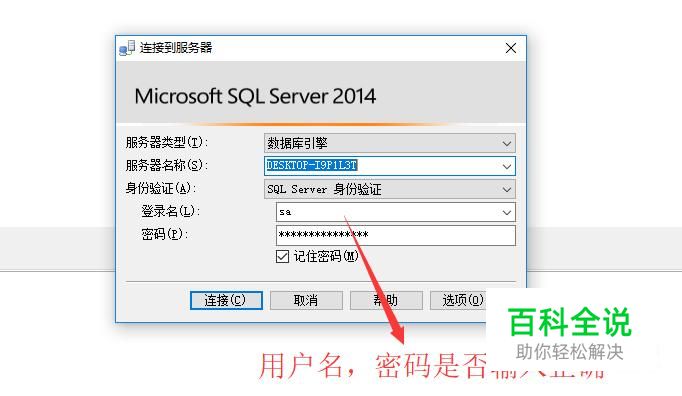
Task: Click the 连接到服务器 dialog title
Action: [176, 47]
